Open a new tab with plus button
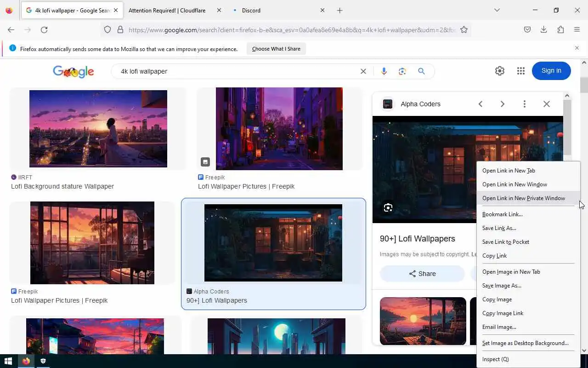 click(x=340, y=10)
